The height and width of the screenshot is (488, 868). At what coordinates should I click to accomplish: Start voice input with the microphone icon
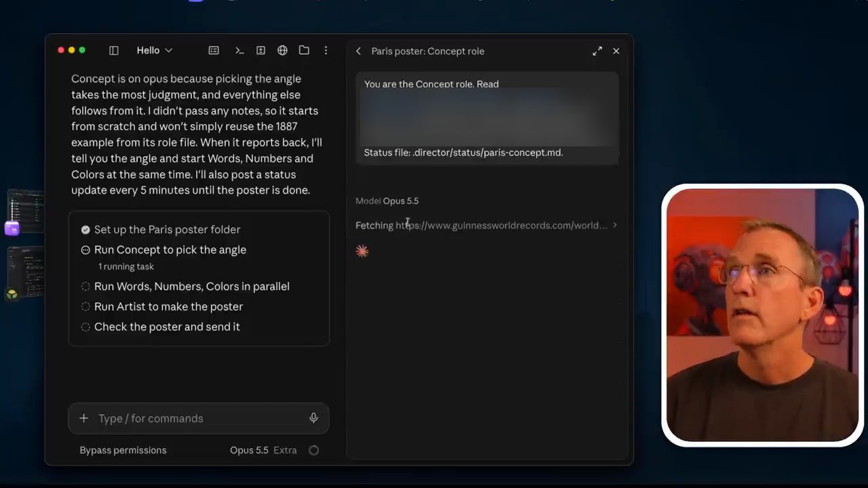click(313, 418)
